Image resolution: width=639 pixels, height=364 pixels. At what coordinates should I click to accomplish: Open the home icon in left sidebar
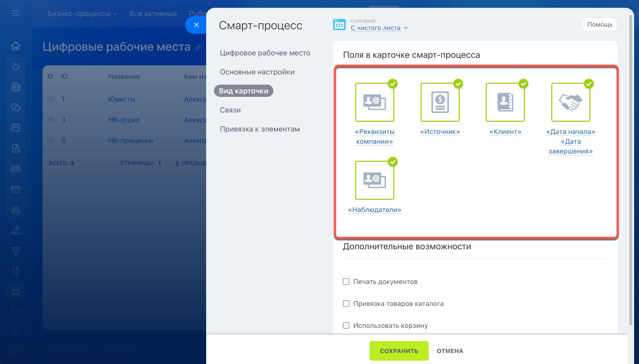tap(16, 46)
